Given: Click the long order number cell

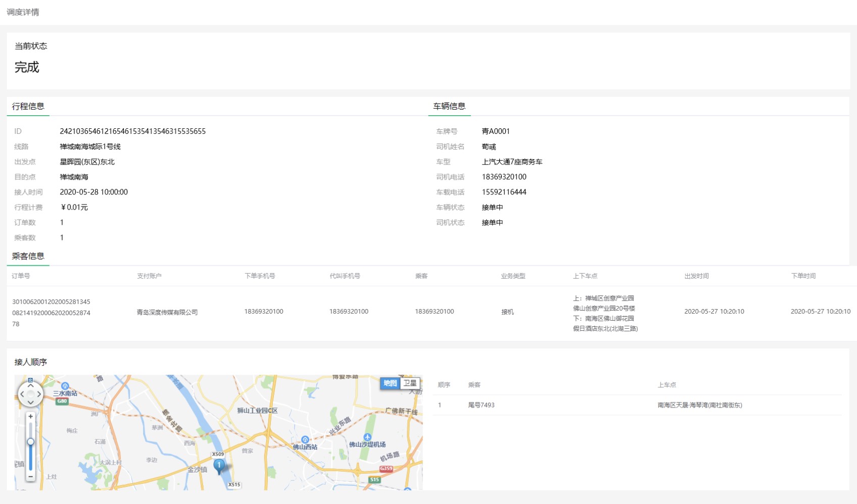Looking at the screenshot, I should click(x=53, y=312).
